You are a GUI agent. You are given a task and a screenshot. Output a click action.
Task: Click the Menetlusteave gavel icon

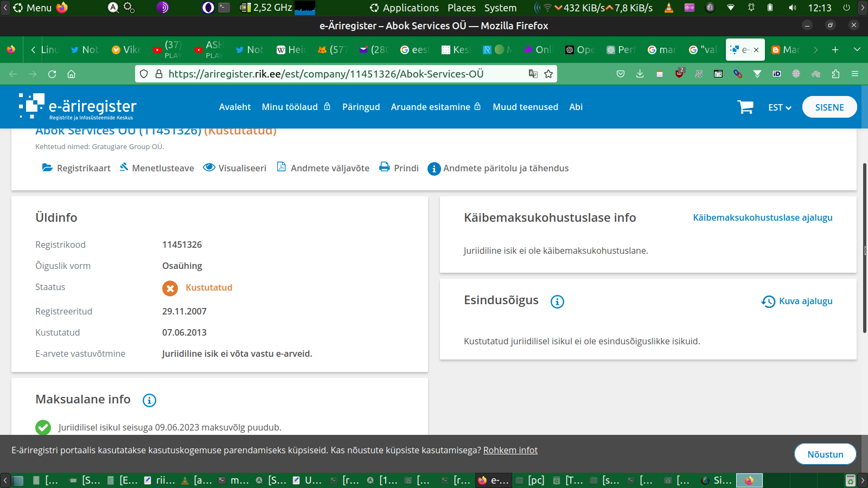124,167
